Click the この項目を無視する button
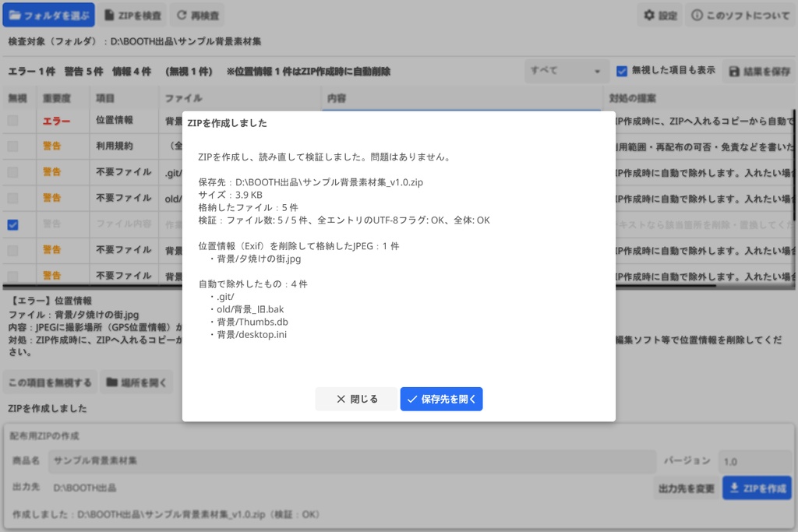Image resolution: width=798 pixels, height=532 pixels. [50, 382]
